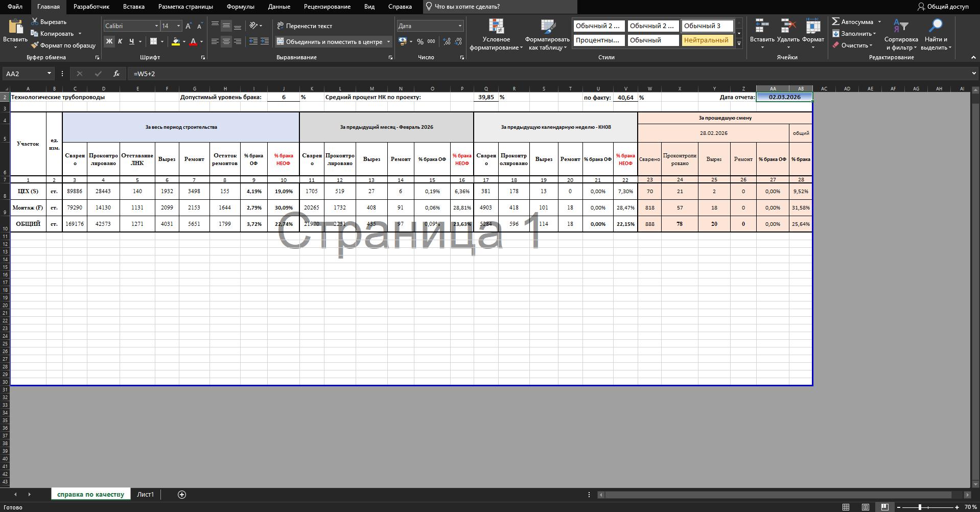Click the Percent Style icon
The width and height of the screenshot is (980, 512).
click(x=420, y=42)
